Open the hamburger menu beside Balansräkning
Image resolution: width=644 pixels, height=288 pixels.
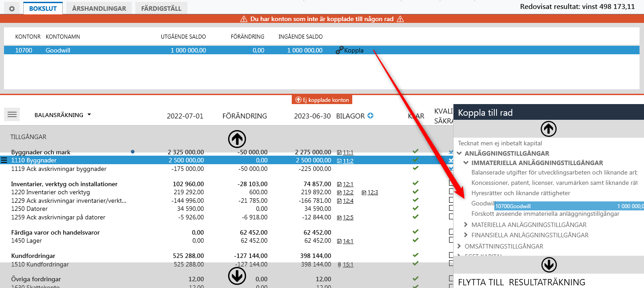click(12, 114)
